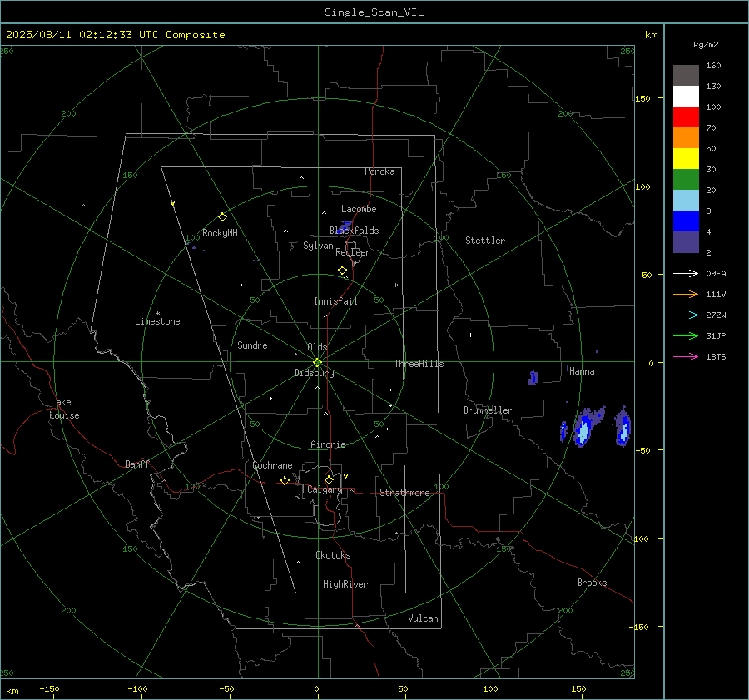Viewport: 749px width, 700px height.
Task: Click the Hanna city label
Action: [582, 371]
